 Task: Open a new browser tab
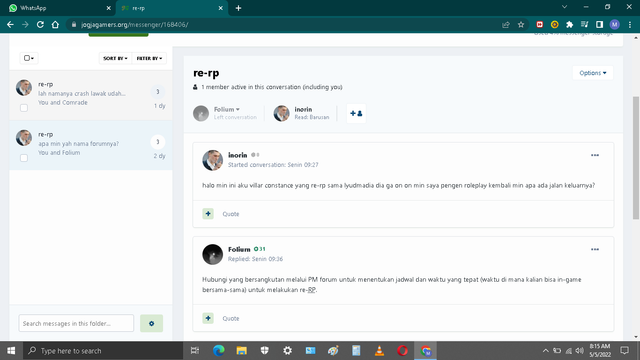tap(238, 8)
